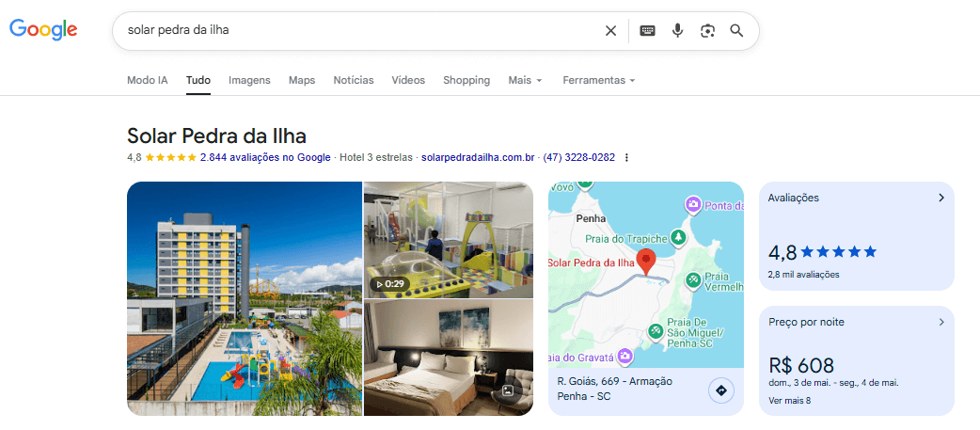980x430 pixels.
Task: Get directions via the diamond arrow icon
Action: pyautogui.click(x=721, y=391)
